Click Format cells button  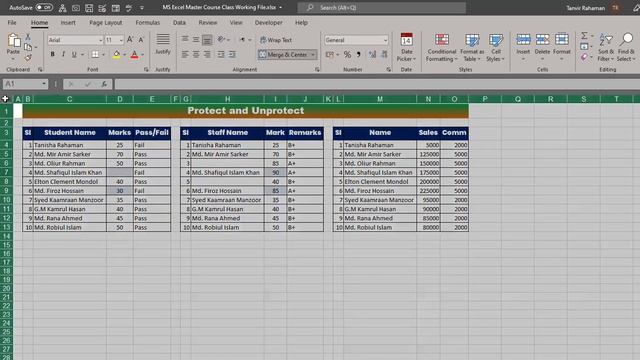click(x=562, y=47)
